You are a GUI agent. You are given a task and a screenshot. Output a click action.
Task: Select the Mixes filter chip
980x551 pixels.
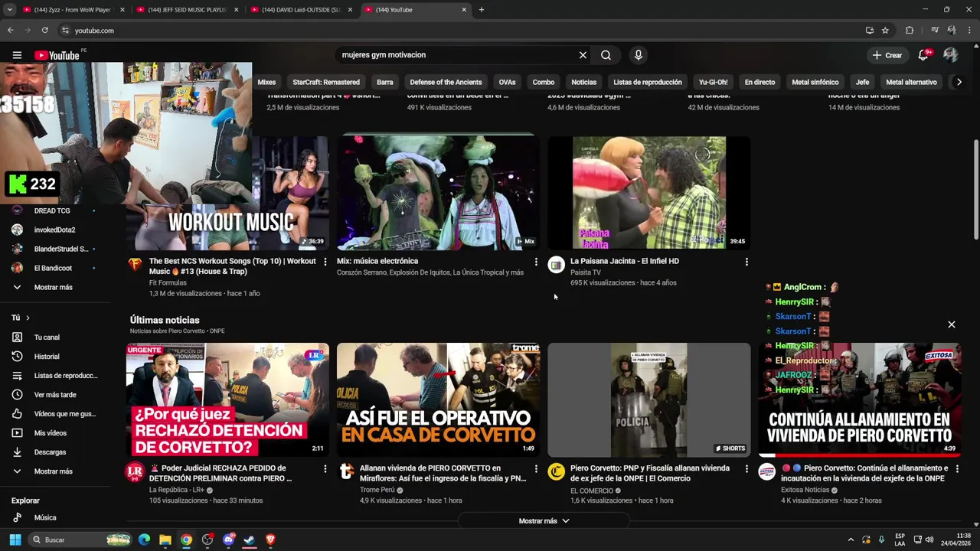tap(266, 82)
